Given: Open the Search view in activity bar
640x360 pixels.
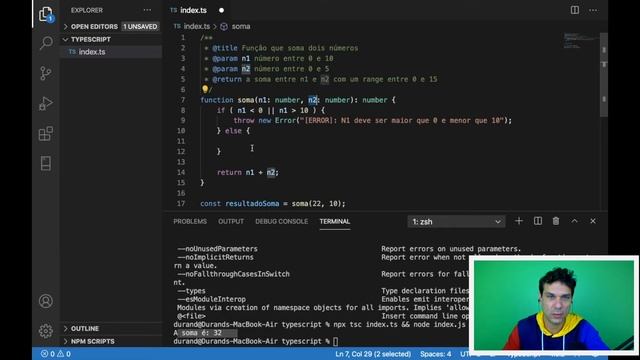Looking at the screenshot, I should 46,43.
